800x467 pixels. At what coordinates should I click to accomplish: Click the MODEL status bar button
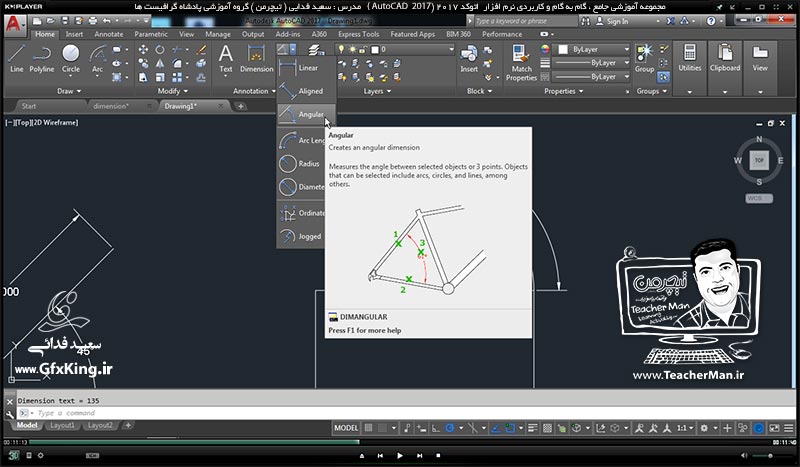tap(346, 428)
